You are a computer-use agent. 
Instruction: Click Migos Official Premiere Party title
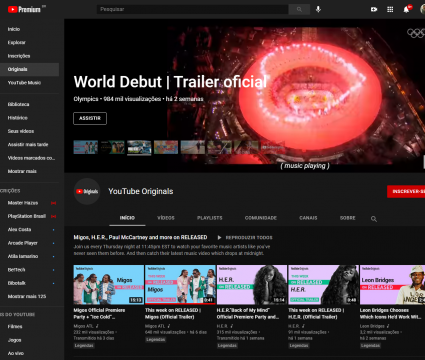click(x=99, y=313)
